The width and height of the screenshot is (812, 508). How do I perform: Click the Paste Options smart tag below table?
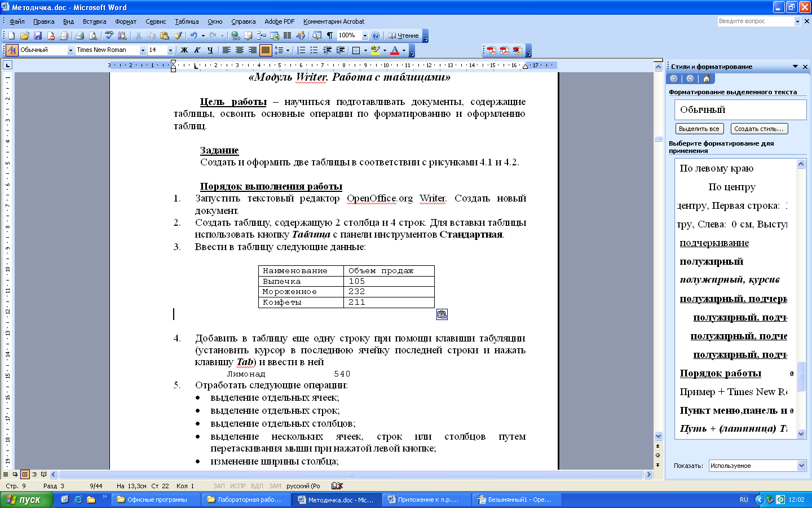point(442,314)
